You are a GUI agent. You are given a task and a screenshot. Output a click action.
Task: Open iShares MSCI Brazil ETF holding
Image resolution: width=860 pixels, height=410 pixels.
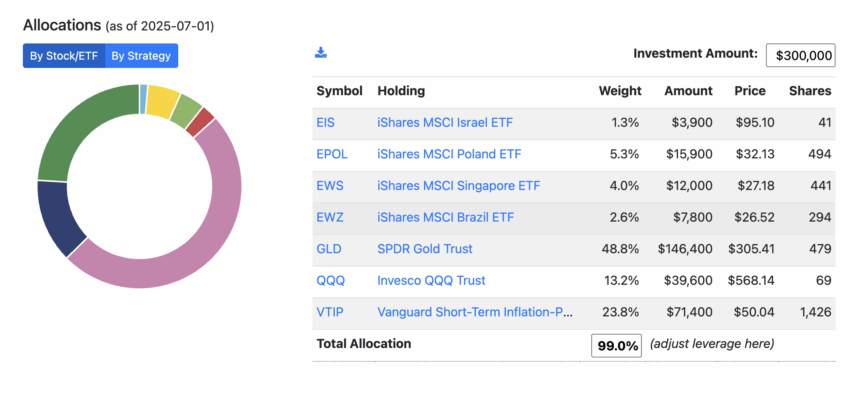[445, 218]
